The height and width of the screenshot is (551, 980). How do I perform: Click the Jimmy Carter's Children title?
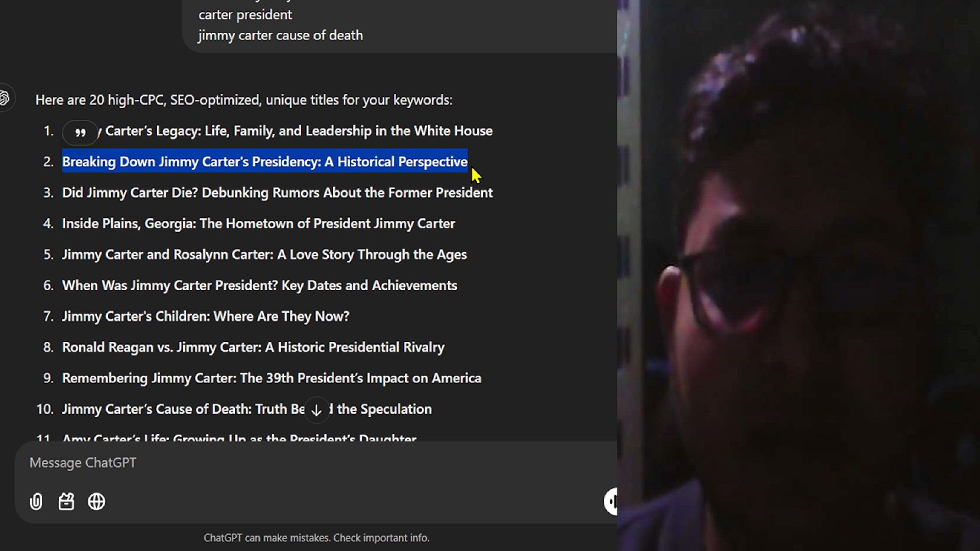[x=205, y=316]
